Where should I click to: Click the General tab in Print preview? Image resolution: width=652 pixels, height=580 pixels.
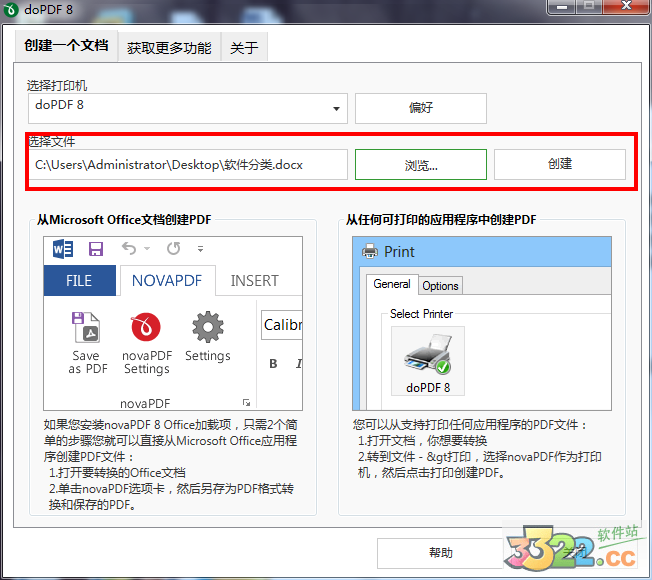click(392, 284)
